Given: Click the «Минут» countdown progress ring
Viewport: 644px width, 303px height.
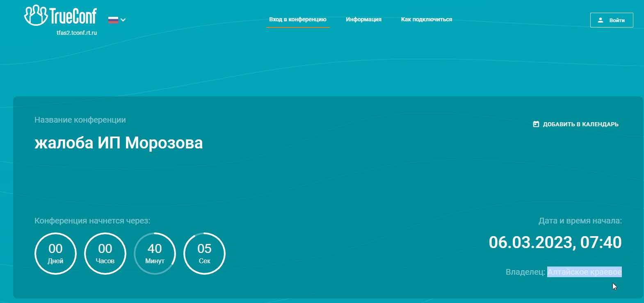Looking at the screenshot, I should point(155,253).
